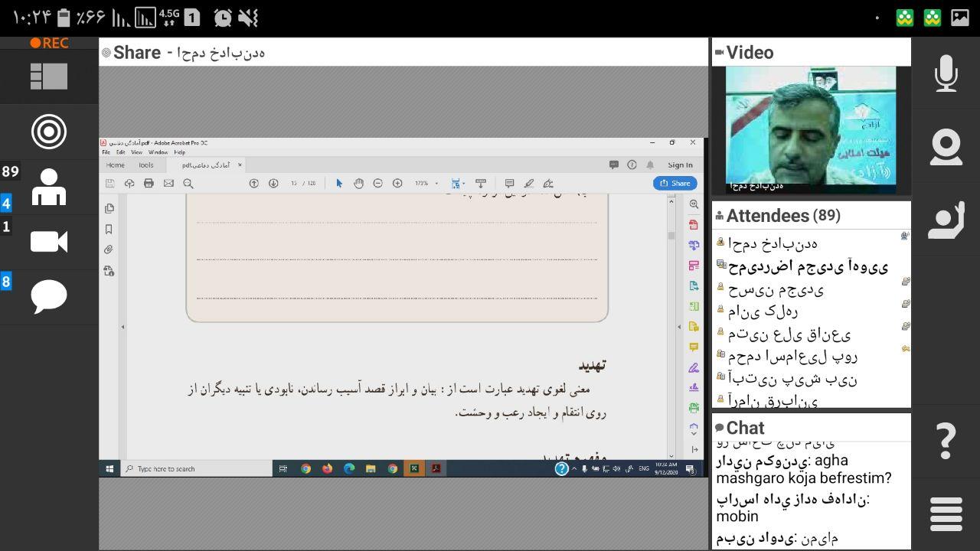Open the attachments paperclip panel icon

pyautogui.click(x=109, y=249)
